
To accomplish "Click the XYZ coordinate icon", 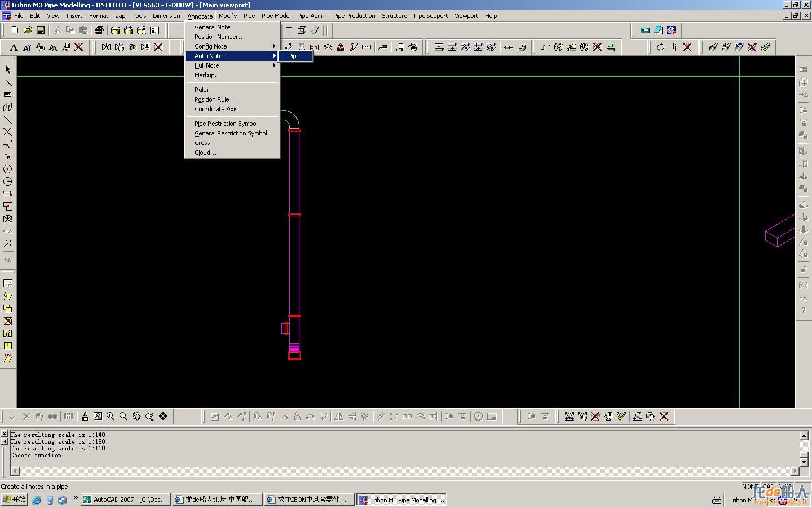I will (314, 47).
